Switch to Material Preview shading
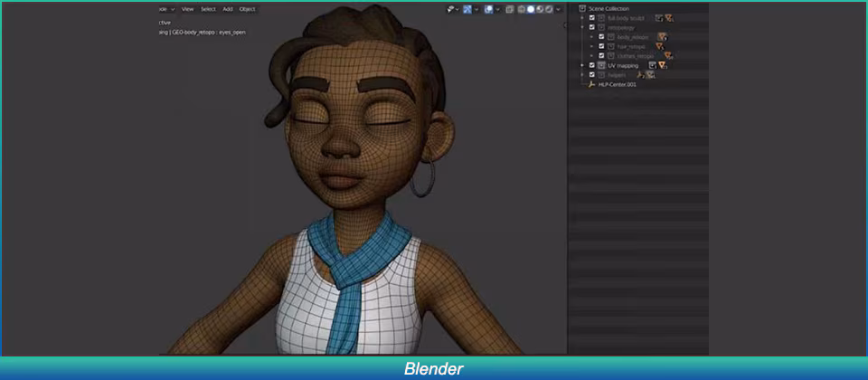The height and width of the screenshot is (380, 868). (x=540, y=9)
